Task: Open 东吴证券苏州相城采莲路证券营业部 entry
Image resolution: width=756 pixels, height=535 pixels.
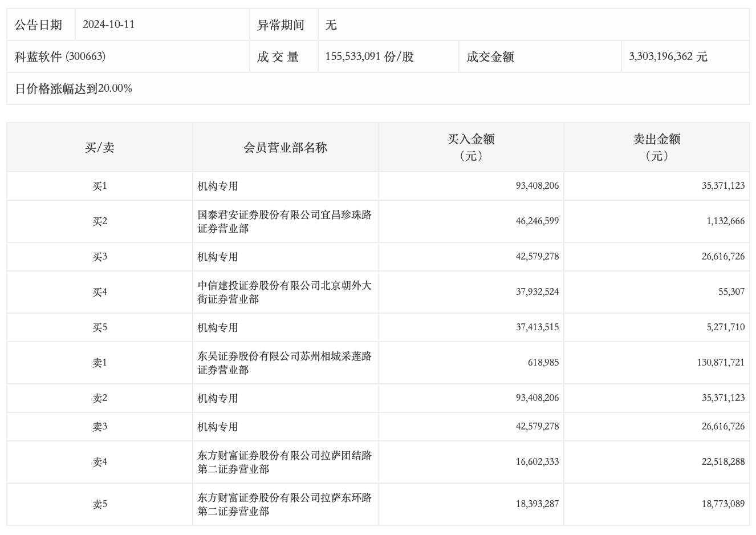Action: [x=284, y=363]
